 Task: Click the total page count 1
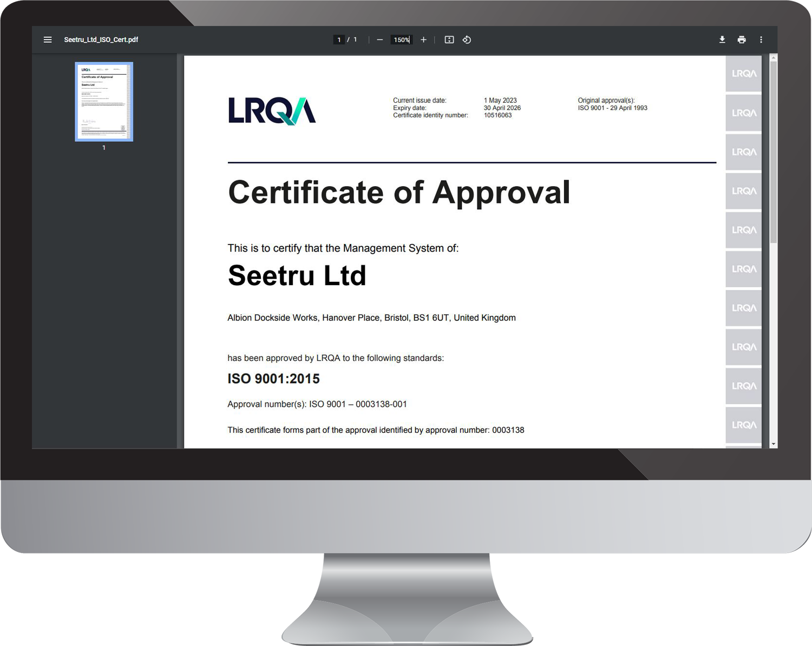355,39
